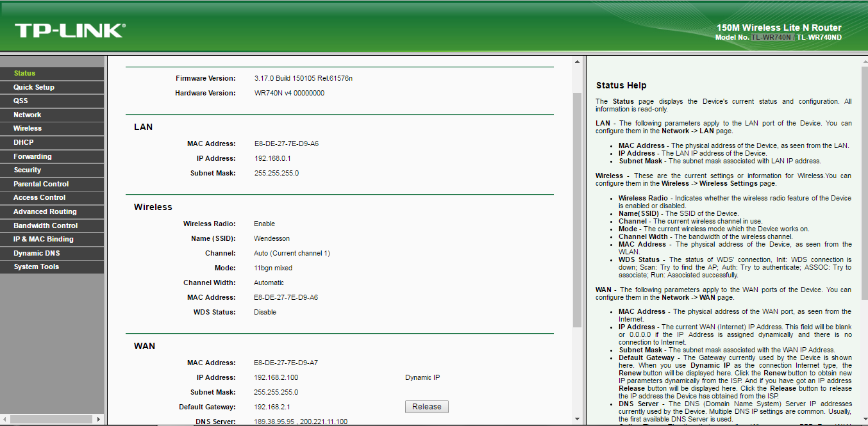This screenshot has width=868, height=426.
Task: Click WAN IP address 192.168.2.100
Action: [x=276, y=377]
